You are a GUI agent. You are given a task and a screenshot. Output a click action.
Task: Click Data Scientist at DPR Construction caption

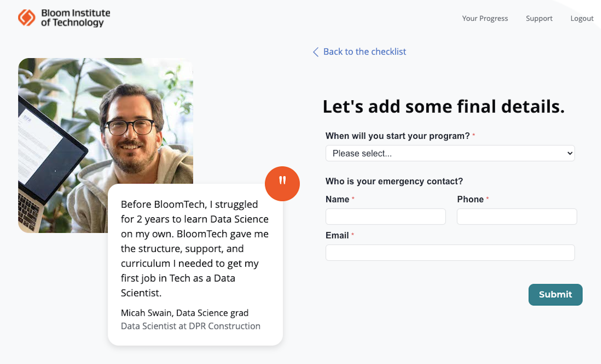[x=190, y=326]
